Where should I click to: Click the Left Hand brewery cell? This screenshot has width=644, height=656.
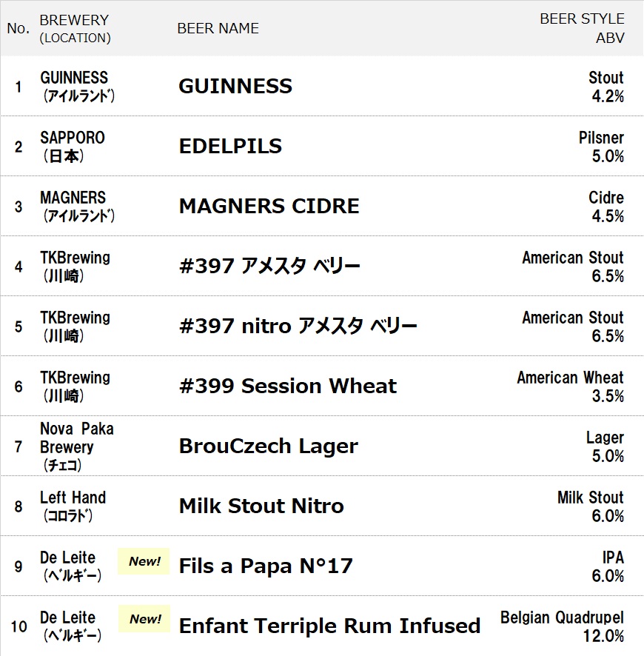pos(73,506)
